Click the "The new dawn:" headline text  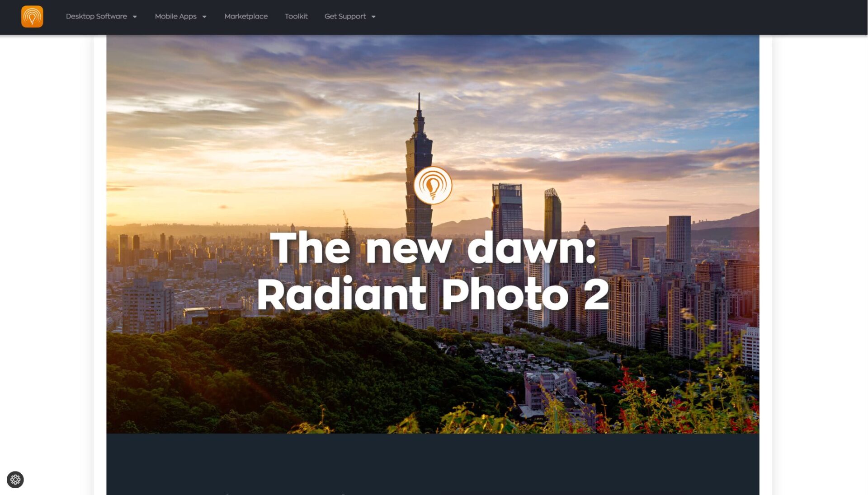click(433, 247)
